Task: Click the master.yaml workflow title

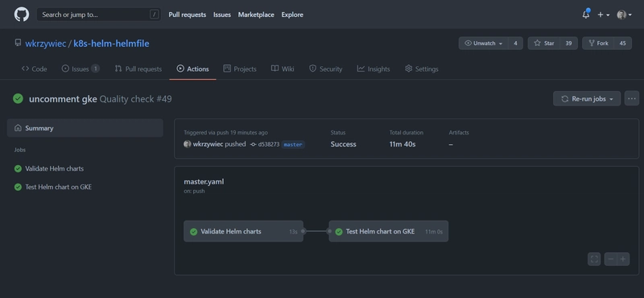Action: coord(204,182)
